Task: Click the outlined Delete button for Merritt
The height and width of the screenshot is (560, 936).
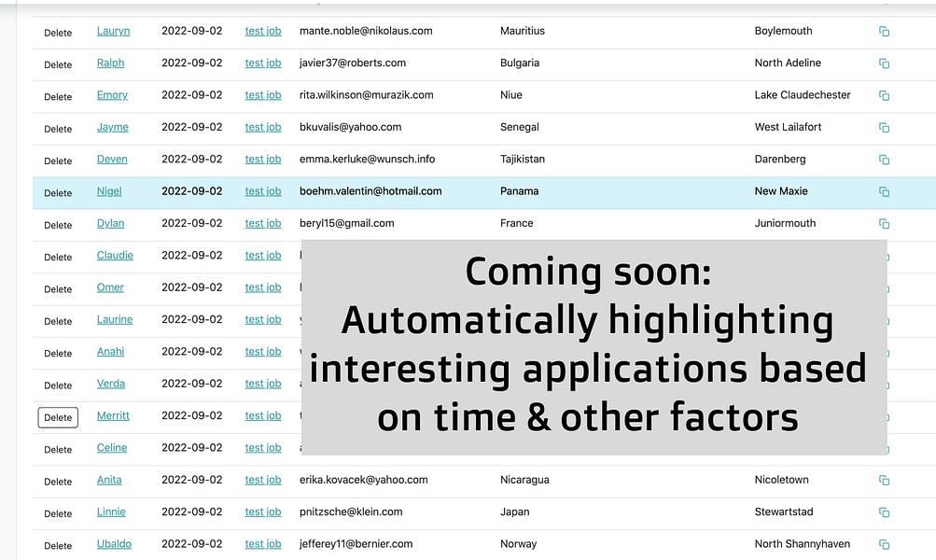Action: 58,418
